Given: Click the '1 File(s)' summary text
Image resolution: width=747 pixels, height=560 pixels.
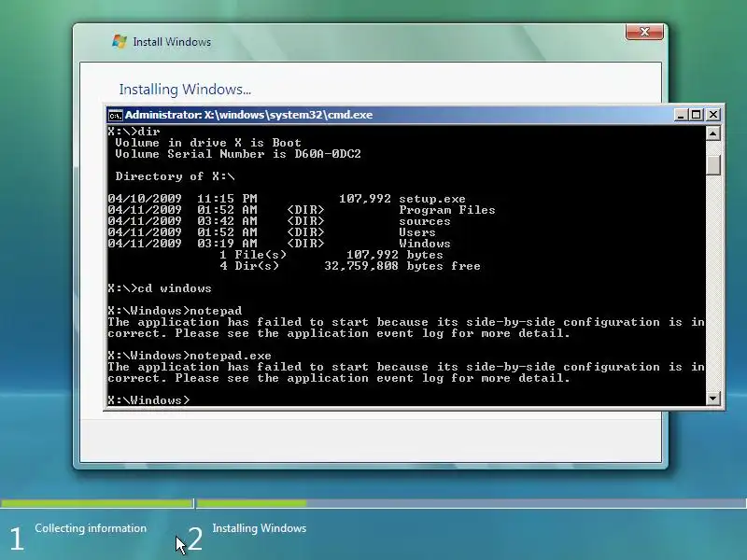Looking at the screenshot, I should pyautogui.click(x=253, y=255).
